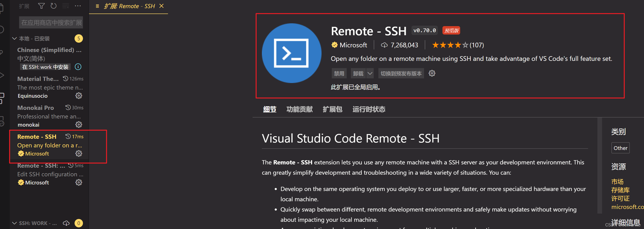Switch to the 细节 details tab
This screenshot has width=644, height=229.
tap(270, 109)
